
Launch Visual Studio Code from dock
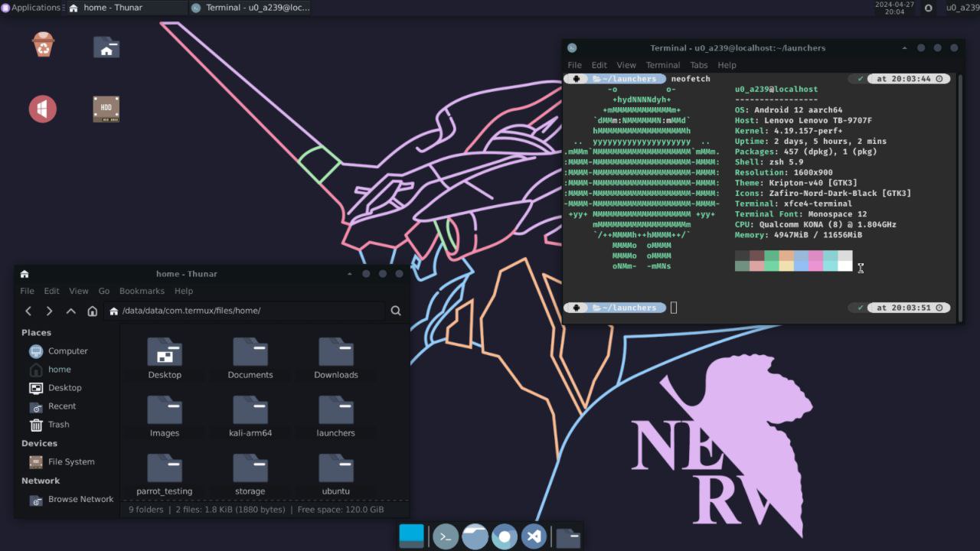534,536
